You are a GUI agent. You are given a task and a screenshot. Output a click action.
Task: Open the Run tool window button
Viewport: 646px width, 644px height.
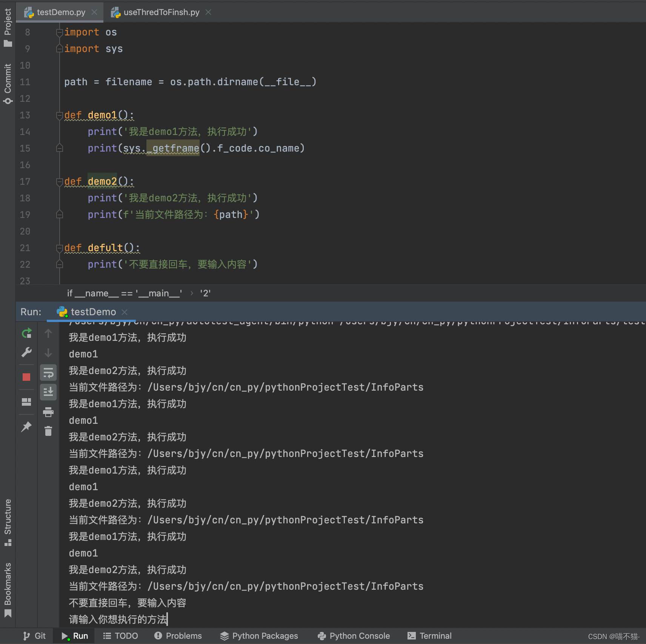(x=75, y=636)
